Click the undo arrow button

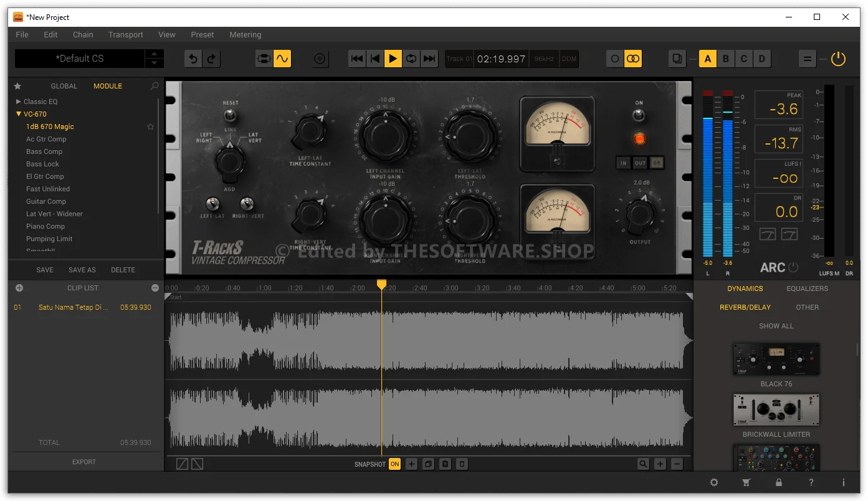[x=193, y=59]
